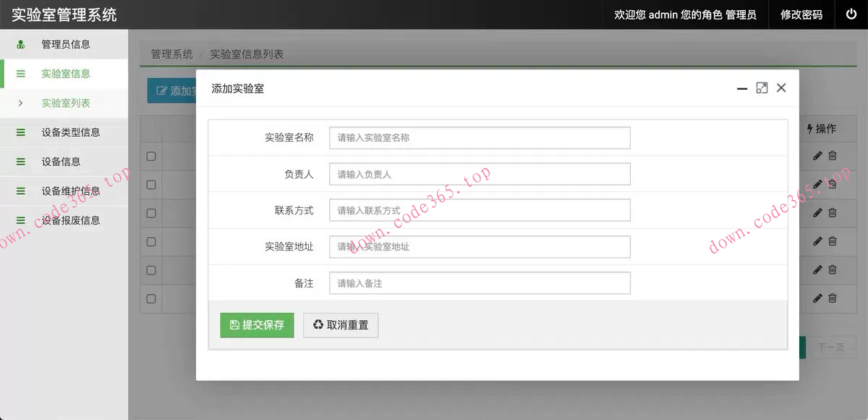Click the fullscreen expand icon on dialog
The image size is (868, 420).
click(x=762, y=88)
